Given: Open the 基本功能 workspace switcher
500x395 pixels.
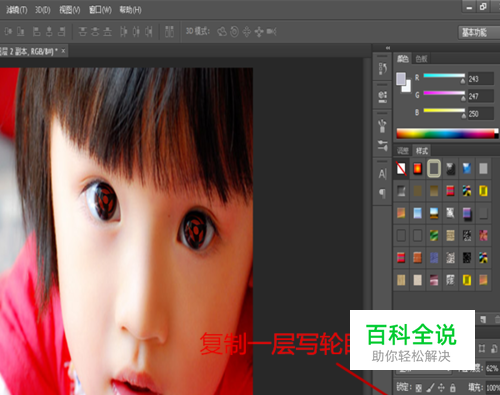Looking at the screenshot, I should click(479, 32).
